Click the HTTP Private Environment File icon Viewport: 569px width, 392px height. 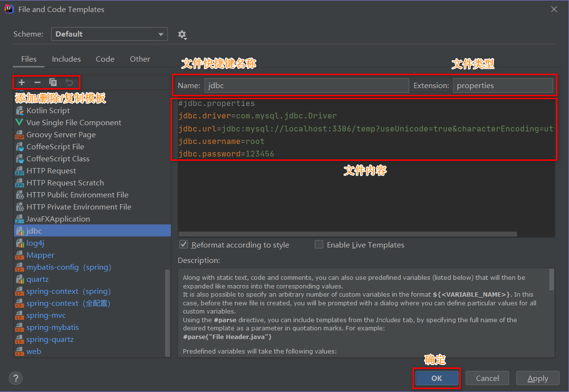20,207
